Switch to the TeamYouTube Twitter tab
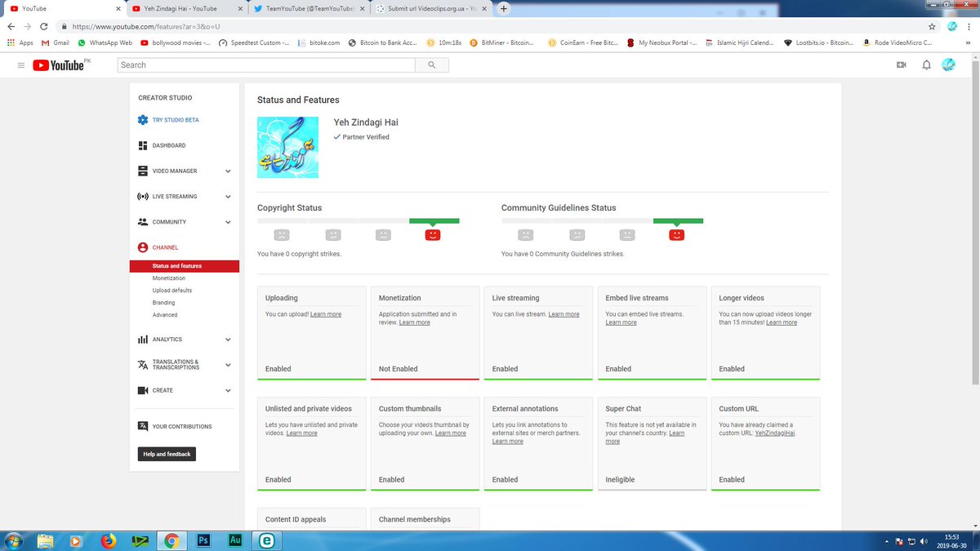This screenshot has width=980, height=551. (309, 9)
